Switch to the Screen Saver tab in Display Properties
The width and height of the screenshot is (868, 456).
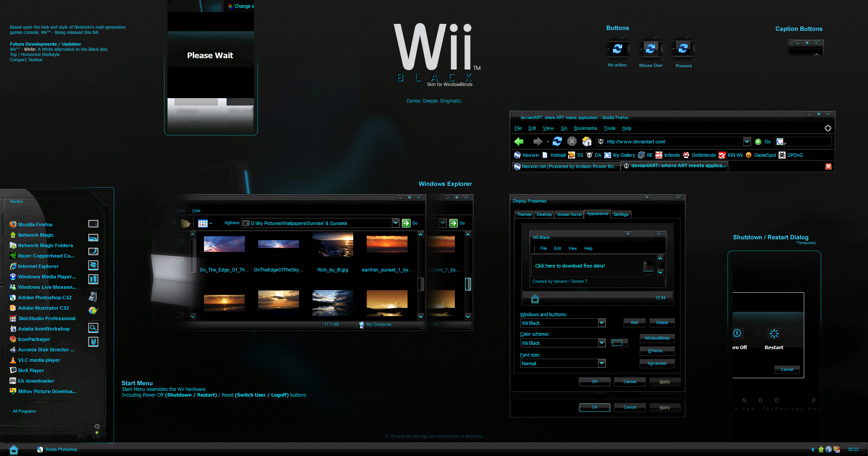[569, 215]
